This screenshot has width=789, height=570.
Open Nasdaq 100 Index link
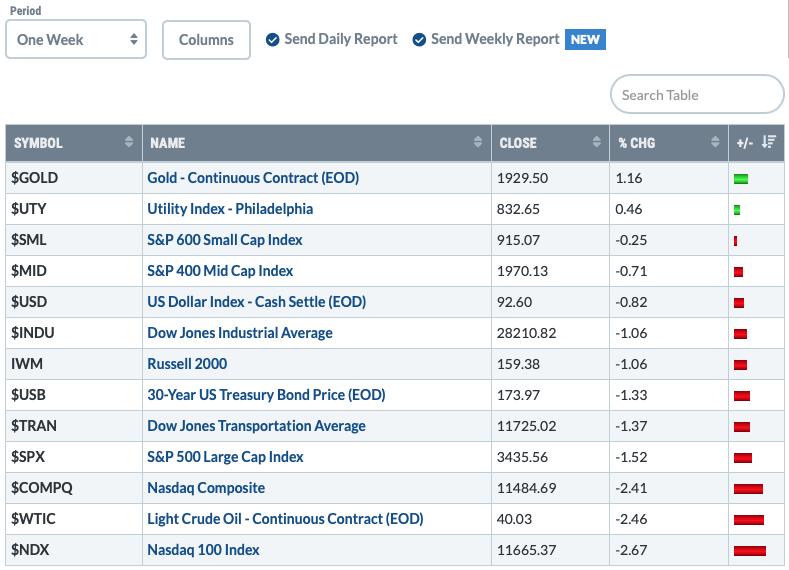coord(203,550)
